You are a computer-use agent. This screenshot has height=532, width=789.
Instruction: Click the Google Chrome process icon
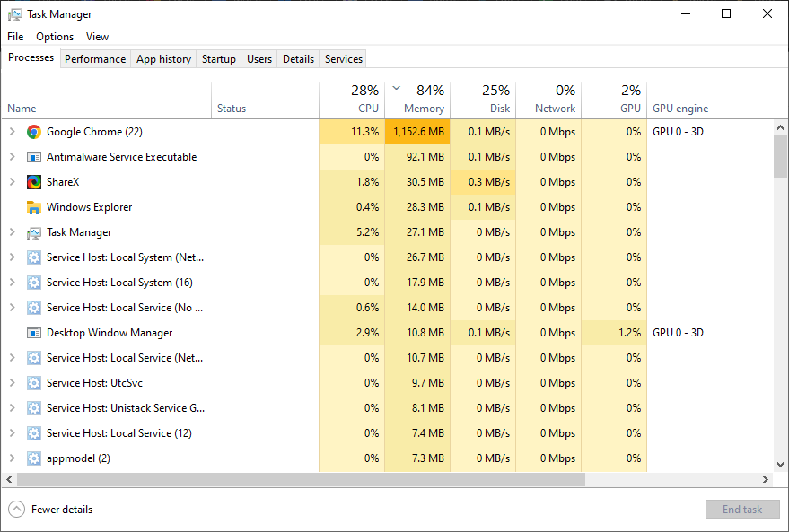[34, 132]
